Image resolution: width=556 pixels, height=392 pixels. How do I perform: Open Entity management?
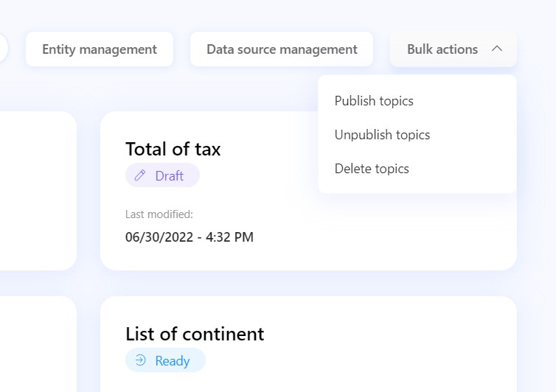(100, 49)
